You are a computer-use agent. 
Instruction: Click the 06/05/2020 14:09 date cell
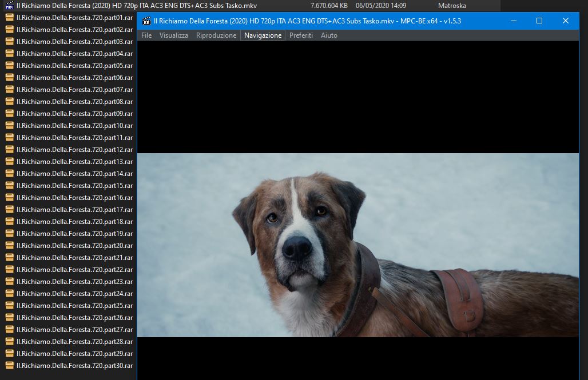[x=380, y=6]
